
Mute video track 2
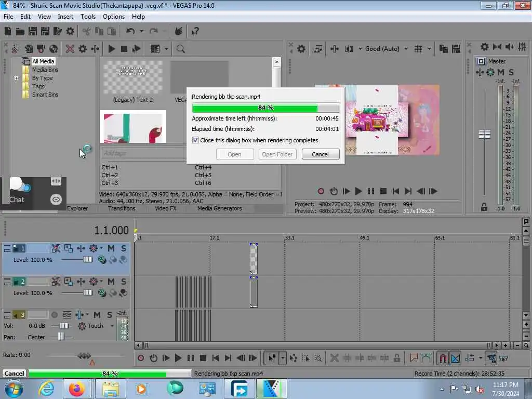[x=111, y=282]
